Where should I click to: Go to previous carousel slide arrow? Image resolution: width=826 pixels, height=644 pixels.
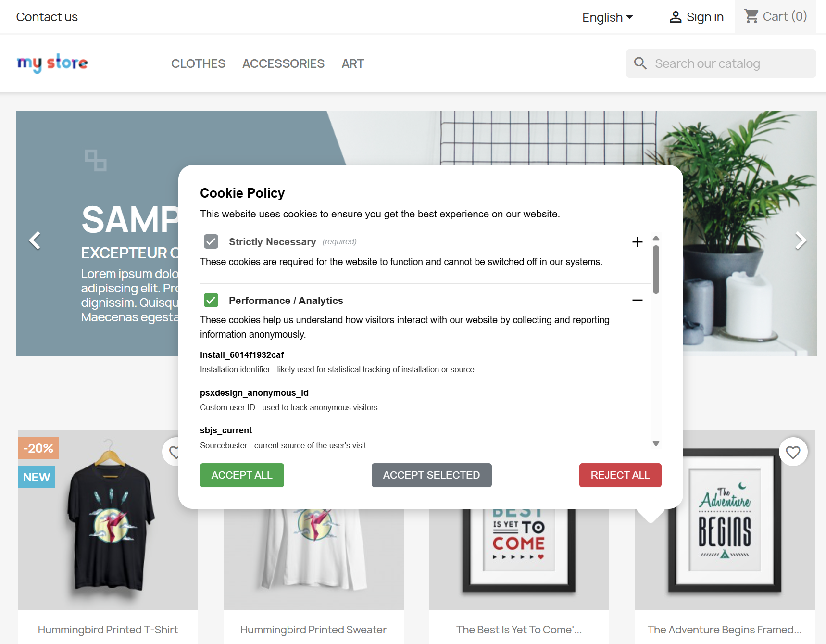tap(35, 240)
